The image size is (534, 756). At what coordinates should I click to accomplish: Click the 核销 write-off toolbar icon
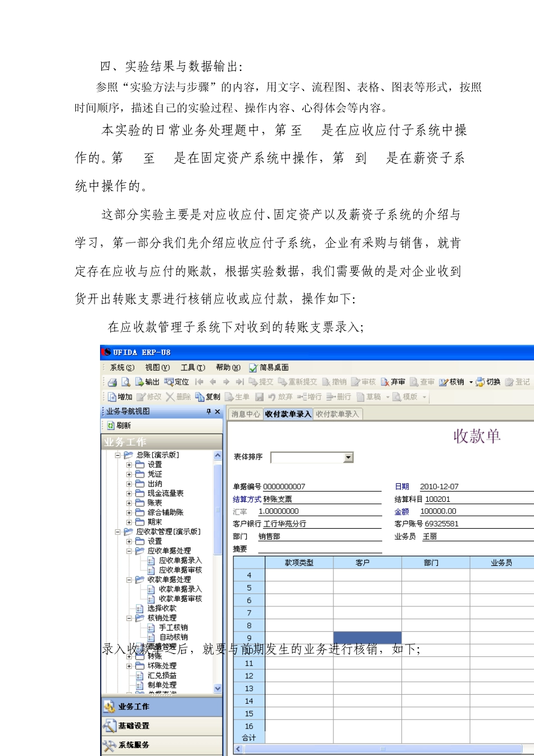tap(451, 382)
